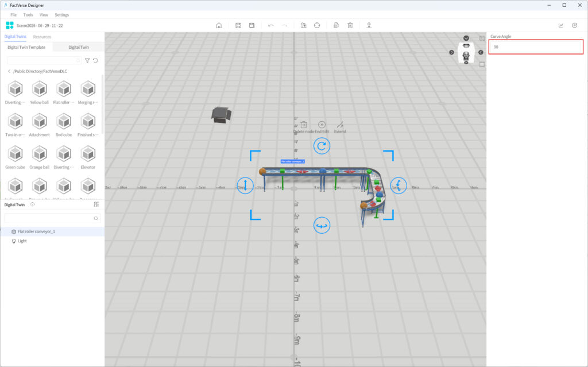Click the FactVerse scene logo icon
The image size is (588, 367).
[10, 25]
